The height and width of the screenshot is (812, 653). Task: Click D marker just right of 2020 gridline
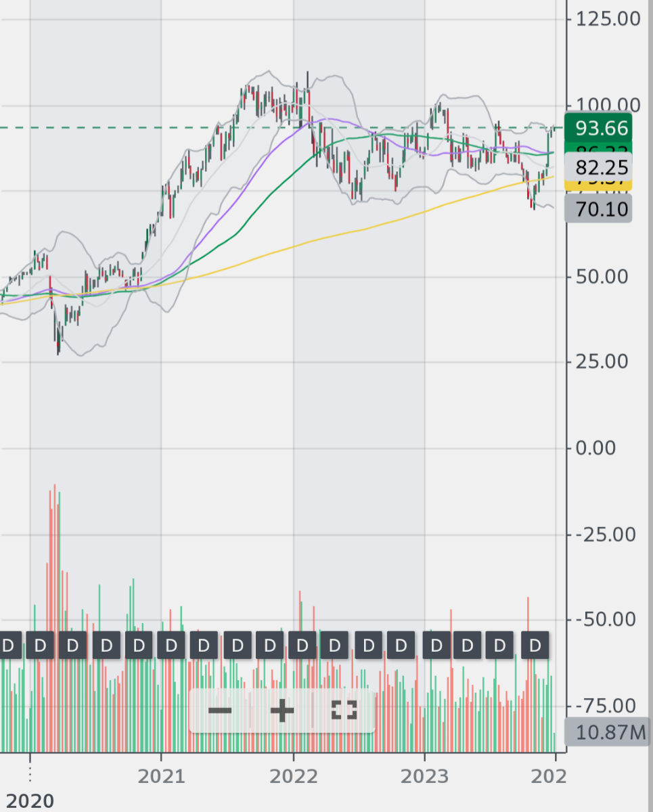41,646
